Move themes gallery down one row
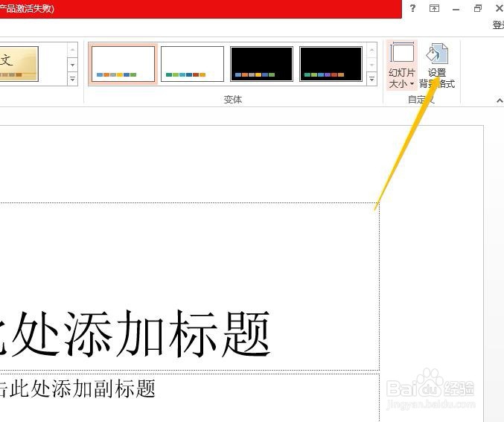 click(x=72, y=65)
